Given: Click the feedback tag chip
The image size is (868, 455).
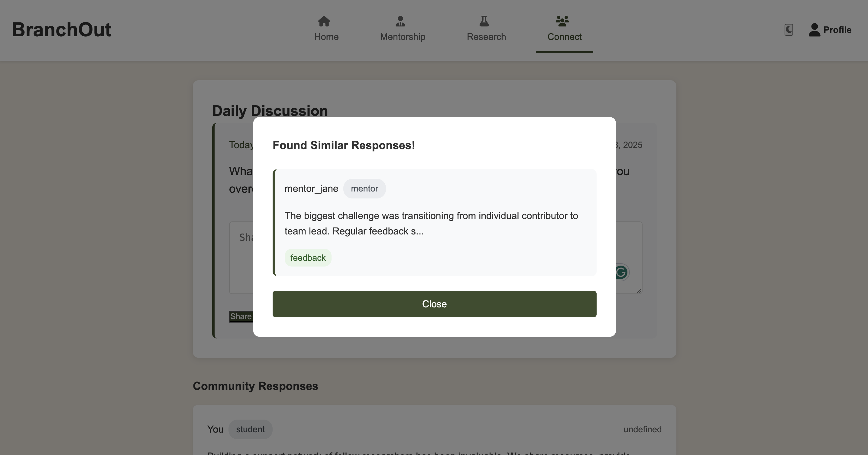Looking at the screenshot, I should click(308, 258).
